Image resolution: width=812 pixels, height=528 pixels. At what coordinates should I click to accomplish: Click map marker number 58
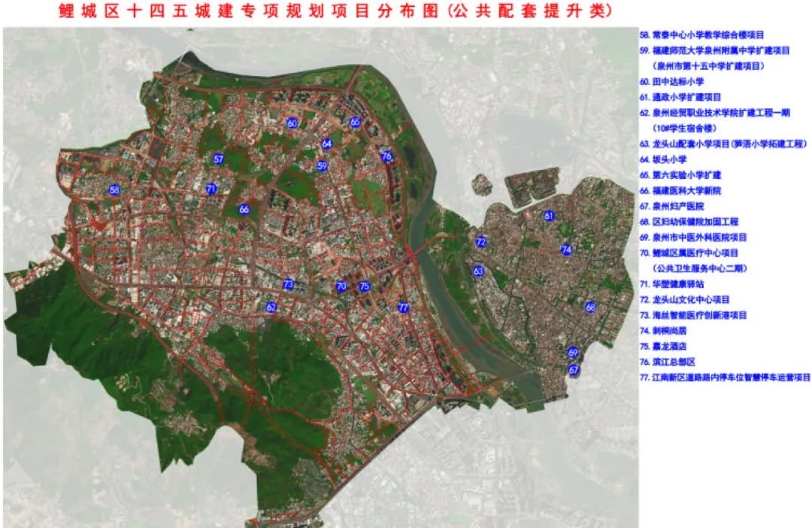pos(114,190)
